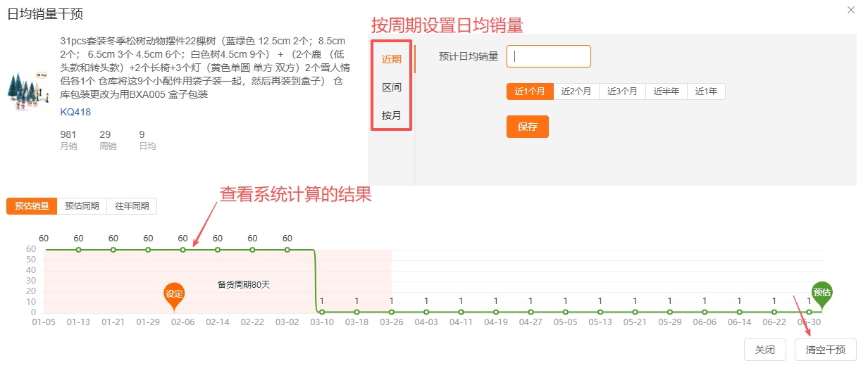The image size is (868, 368).
Task: Switch chart to 预估同期
Action: pyautogui.click(x=82, y=206)
